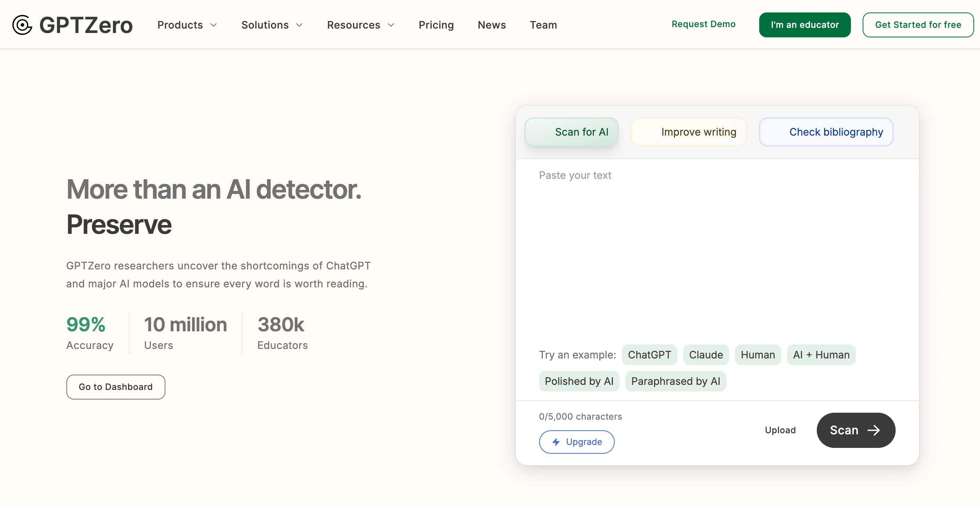Click the lightning bolt icon on Upgrade
980x508 pixels.
[x=556, y=441]
